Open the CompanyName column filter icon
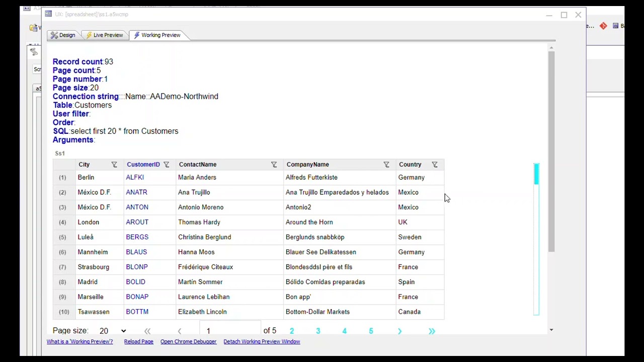This screenshot has height=362, width=644. (x=386, y=164)
